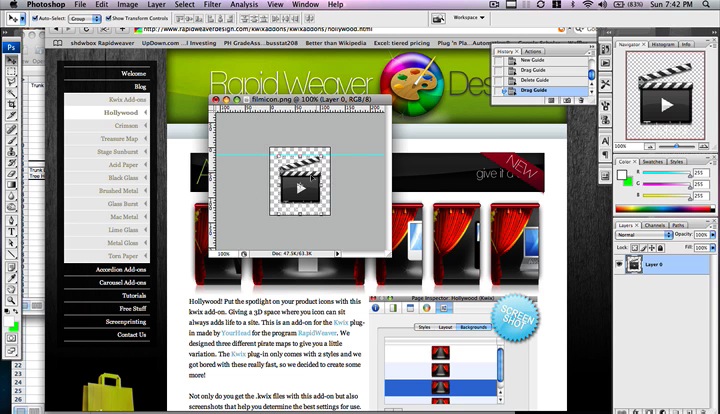Image resolution: width=720 pixels, height=414 pixels.
Task: Select the Lasso tool
Action: [11, 82]
